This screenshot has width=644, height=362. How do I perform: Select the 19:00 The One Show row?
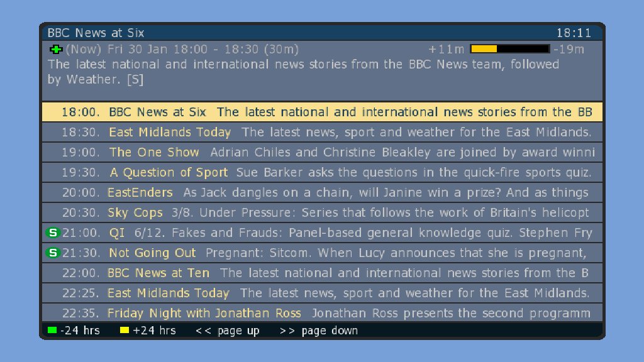[x=322, y=152]
